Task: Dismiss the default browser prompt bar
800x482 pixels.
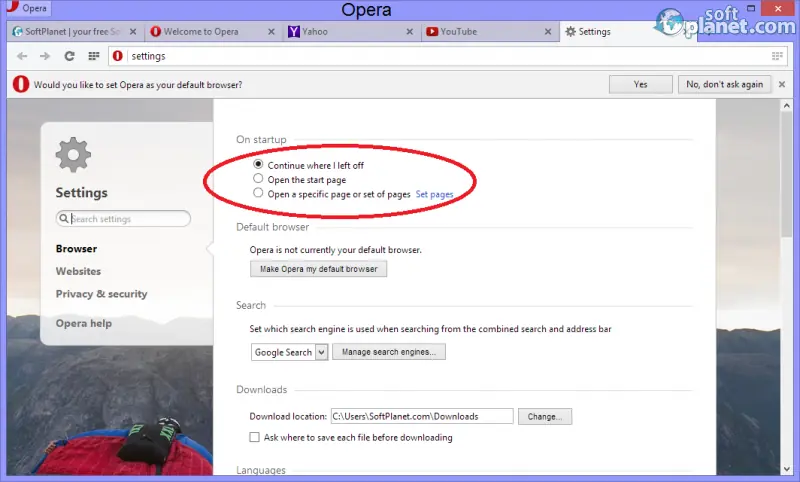Action: coord(782,85)
